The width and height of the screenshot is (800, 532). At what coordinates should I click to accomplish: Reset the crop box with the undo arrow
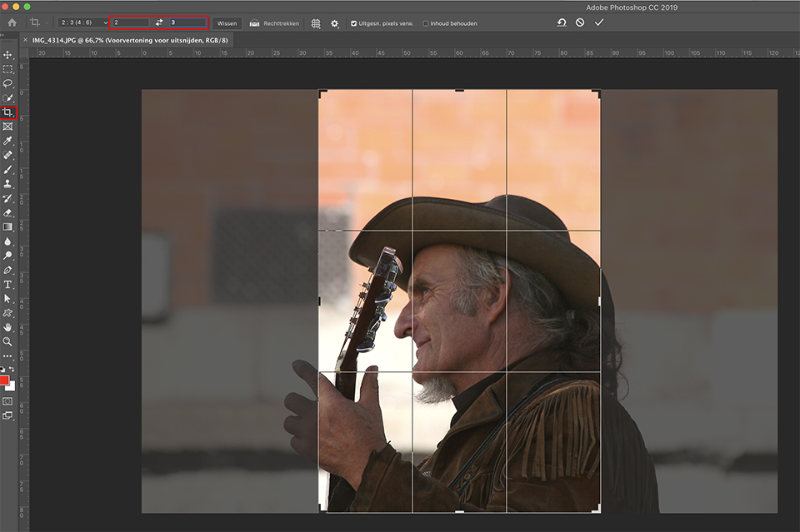pos(561,22)
